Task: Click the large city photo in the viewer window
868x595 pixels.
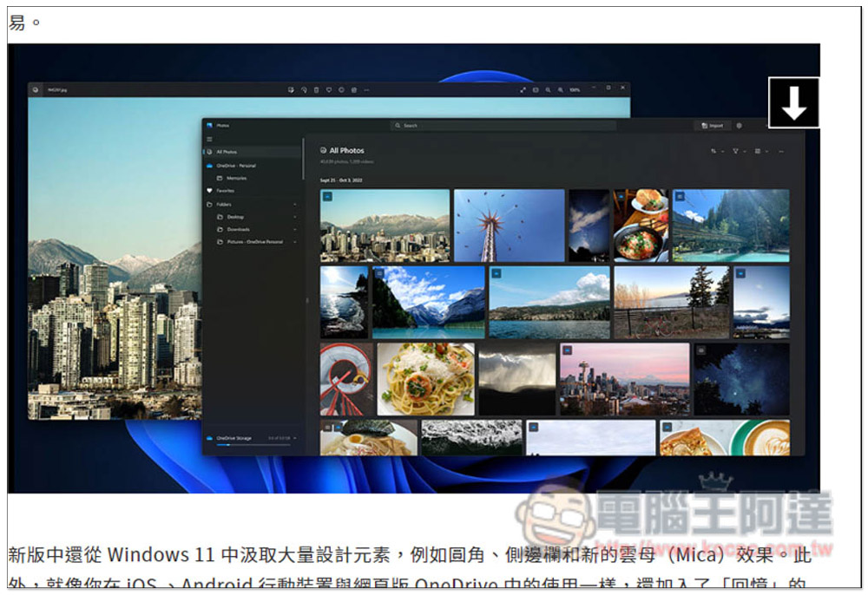Action: pos(115,258)
